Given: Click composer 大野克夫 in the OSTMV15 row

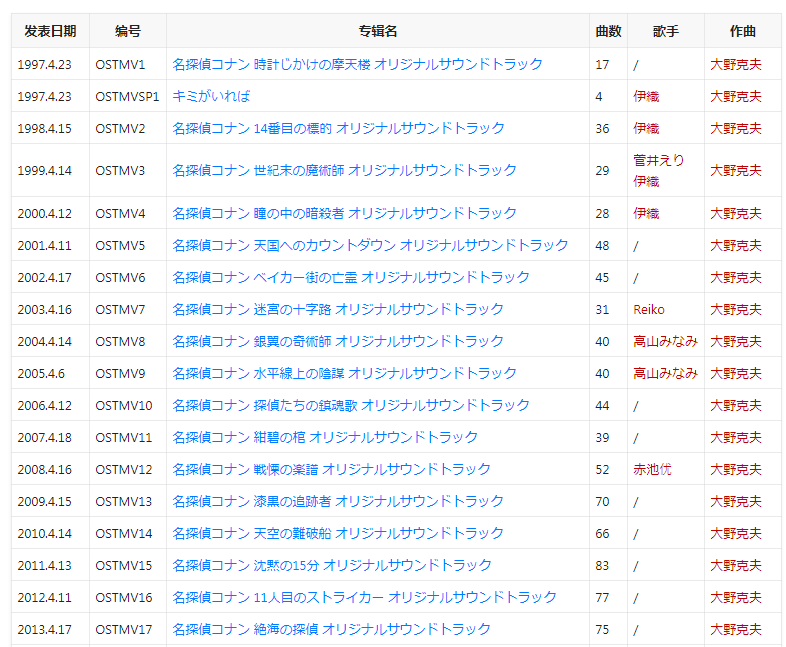Looking at the screenshot, I should 736,565.
